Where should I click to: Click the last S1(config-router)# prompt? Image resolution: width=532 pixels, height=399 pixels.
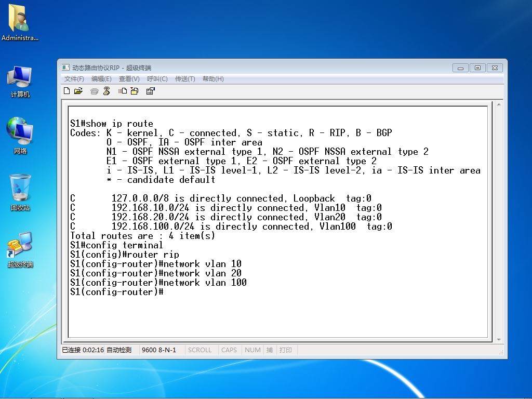pyautogui.click(x=117, y=292)
